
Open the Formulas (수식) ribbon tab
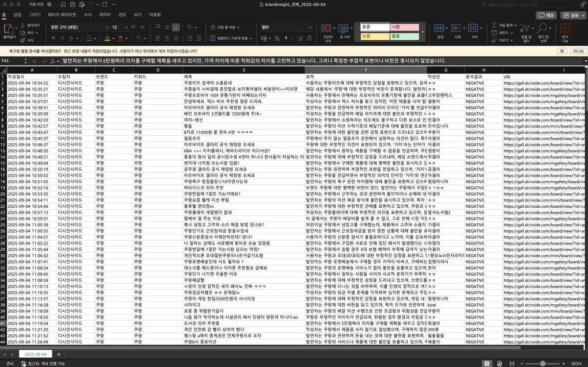click(88, 15)
